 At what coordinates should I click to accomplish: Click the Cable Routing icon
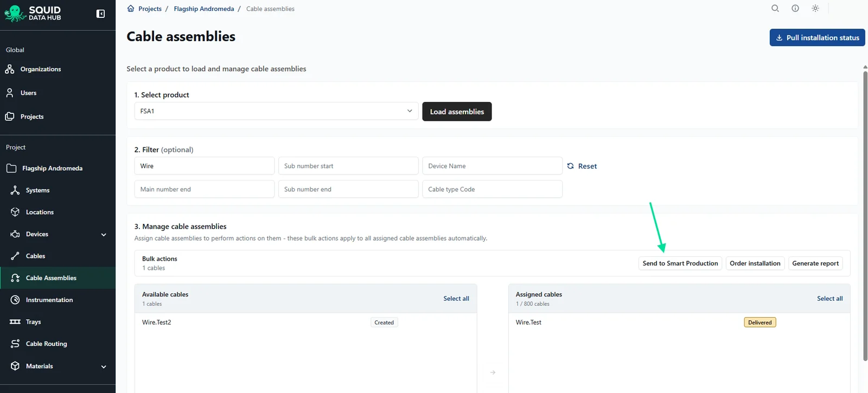coord(15,344)
